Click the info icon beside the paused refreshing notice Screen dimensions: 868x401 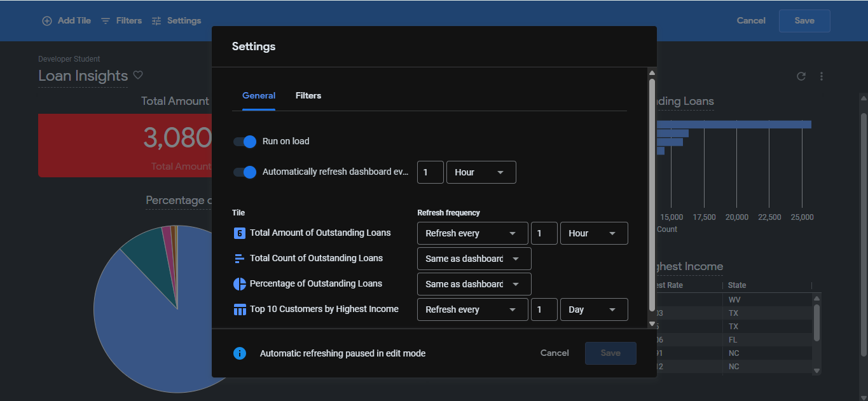pyautogui.click(x=240, y=353)
